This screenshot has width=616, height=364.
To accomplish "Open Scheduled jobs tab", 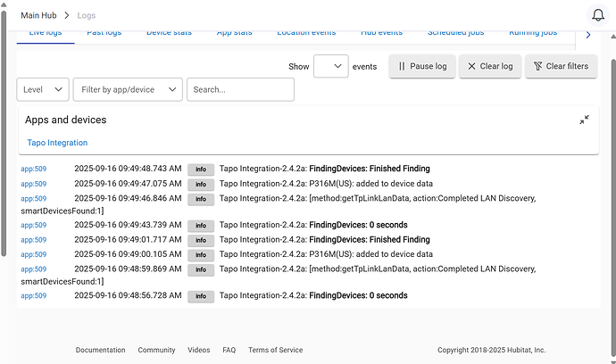I will pos(455,33).
